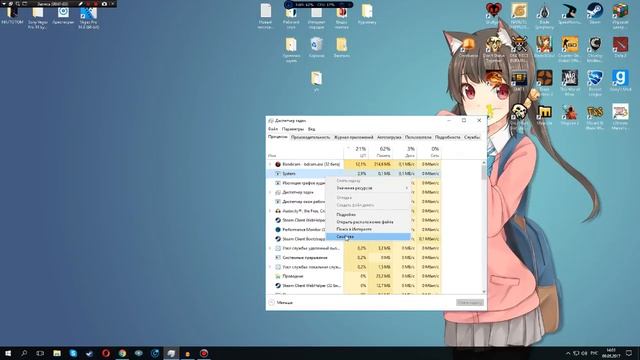Show hidden system tray icons
The image size is (640, 360).
(568, 353)
